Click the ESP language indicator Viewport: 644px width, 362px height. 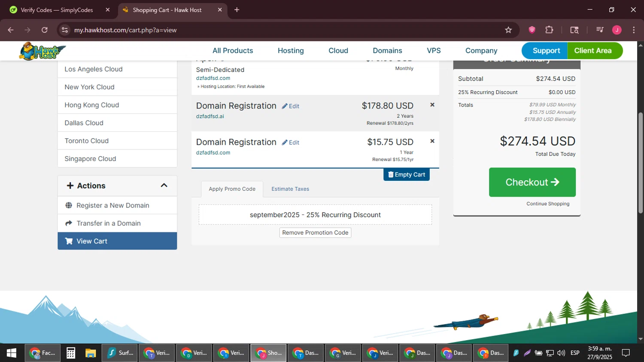pyautogui.click(x=575, y=353)
